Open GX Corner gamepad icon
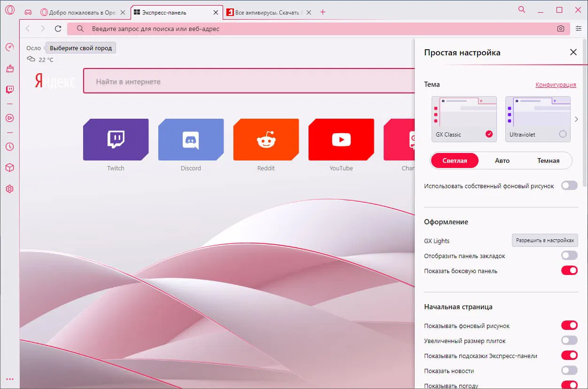Image resolution: width=588 pixels, height=389 pixels. (28, 12)
